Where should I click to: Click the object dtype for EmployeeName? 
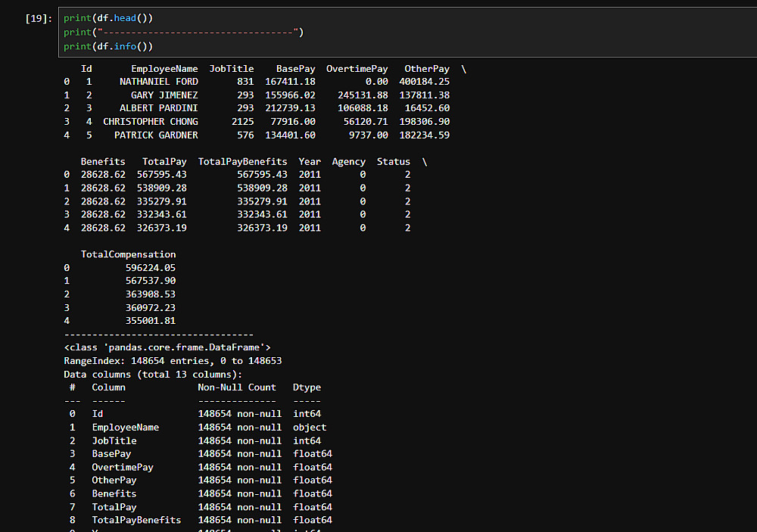pyautogui.click(x=310, y=428)
